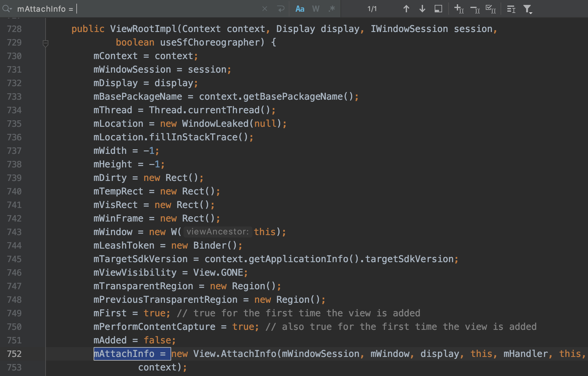Click the word useSfChoreographer

210,42
